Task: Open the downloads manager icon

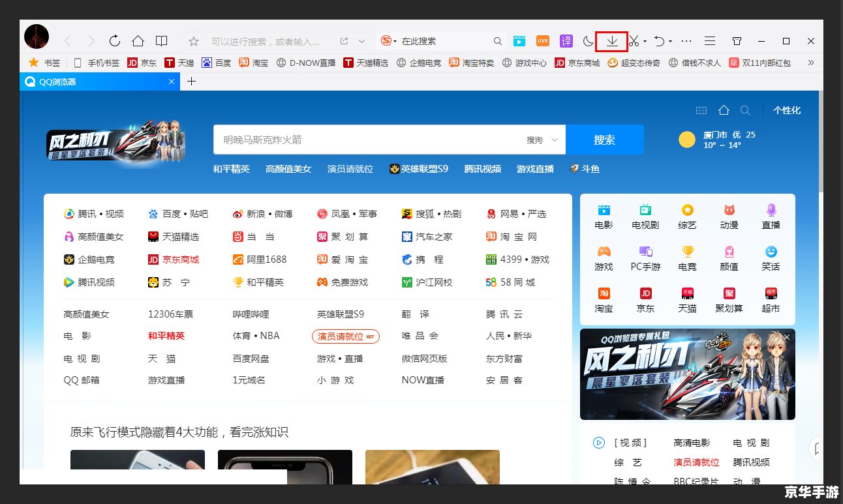Action: pos(612,41)
